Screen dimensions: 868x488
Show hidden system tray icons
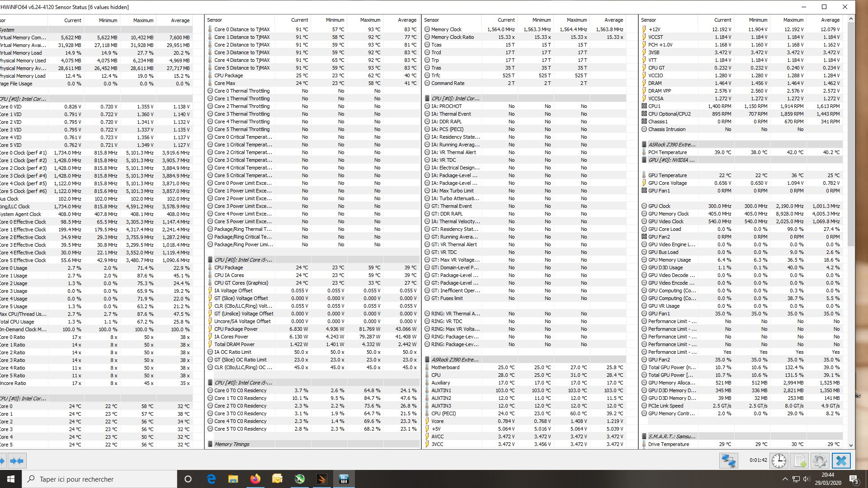click(x=785, y=479)
